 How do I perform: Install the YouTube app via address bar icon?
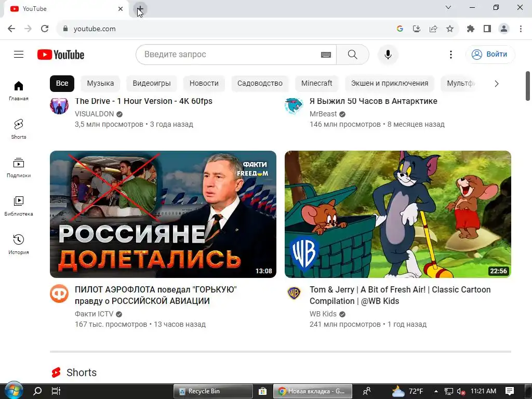pyautogui.click(x=417, y=29)
